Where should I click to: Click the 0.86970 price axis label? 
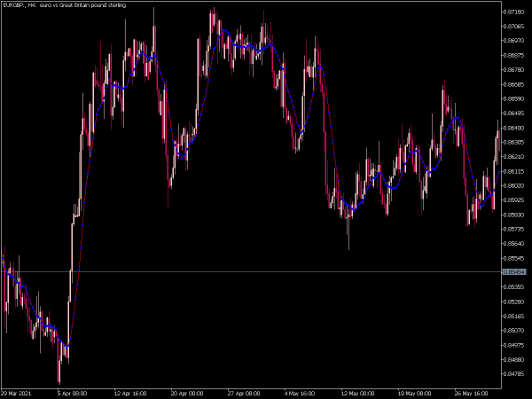pyautogui.click(x=513, y=41)
